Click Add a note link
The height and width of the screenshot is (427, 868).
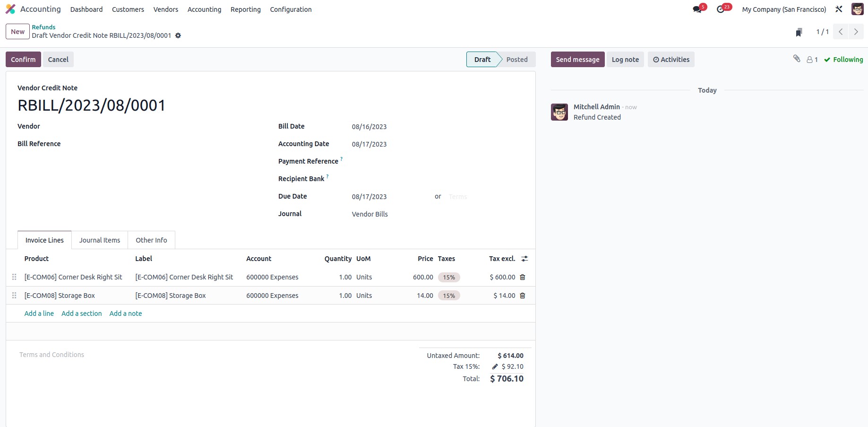pyautogui.click(x=126, y=314)
